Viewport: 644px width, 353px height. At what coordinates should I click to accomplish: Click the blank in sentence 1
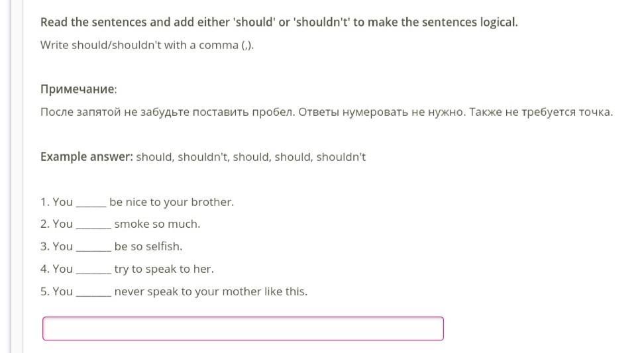pos(91,203)
